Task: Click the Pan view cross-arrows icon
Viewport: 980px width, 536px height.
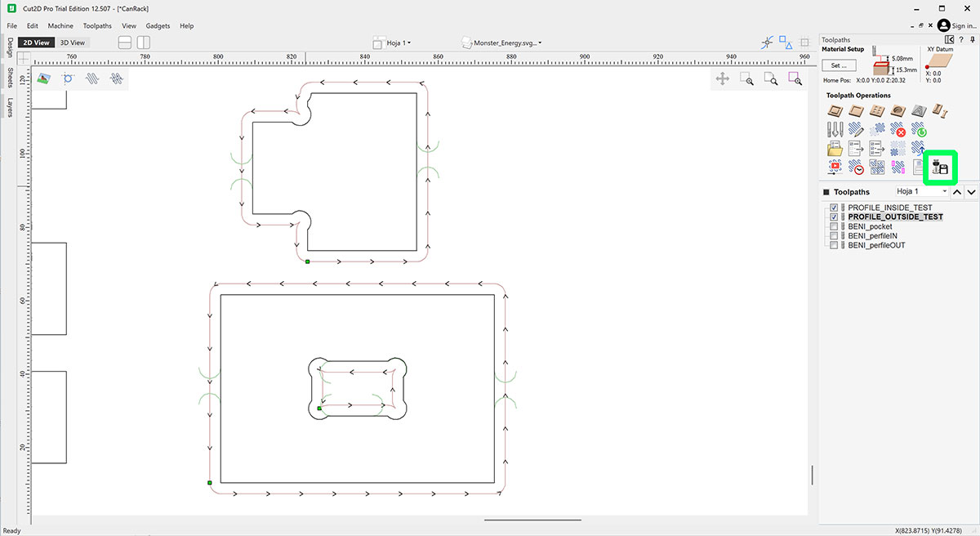Action: point(723,78)
